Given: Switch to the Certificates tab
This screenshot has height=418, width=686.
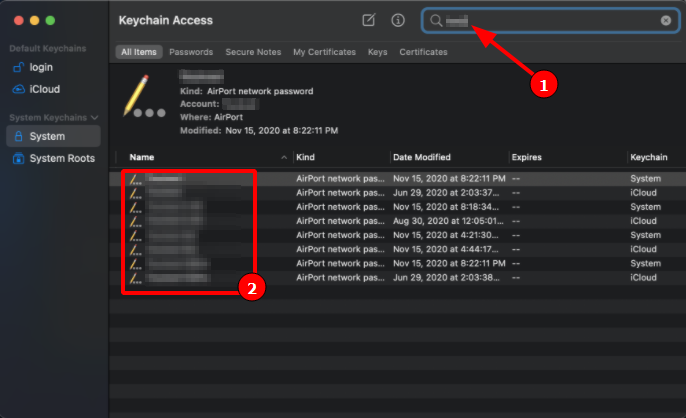Looking at the screenshot, I should click(423, 52).
